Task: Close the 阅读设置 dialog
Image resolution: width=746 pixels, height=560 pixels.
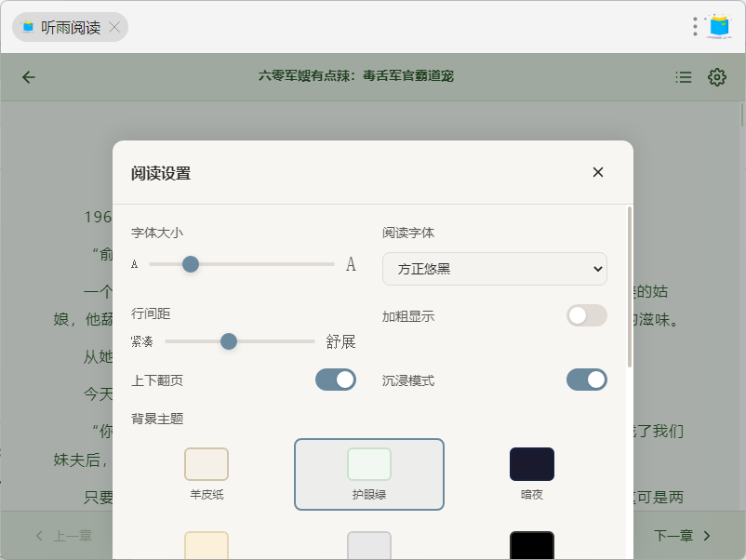Action: pyautogui.click(x=598, y=172)
